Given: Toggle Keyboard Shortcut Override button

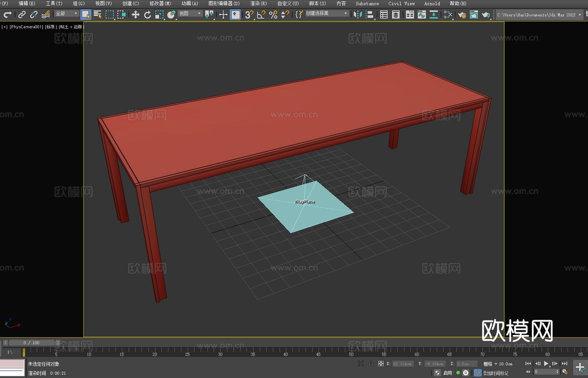Looking at the screenshot, I should pos(236,14).
